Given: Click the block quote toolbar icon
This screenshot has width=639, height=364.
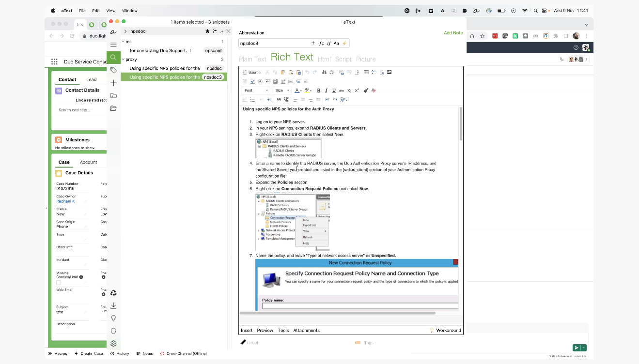Looking at the screenshot, I should click(x=279, y=100).
